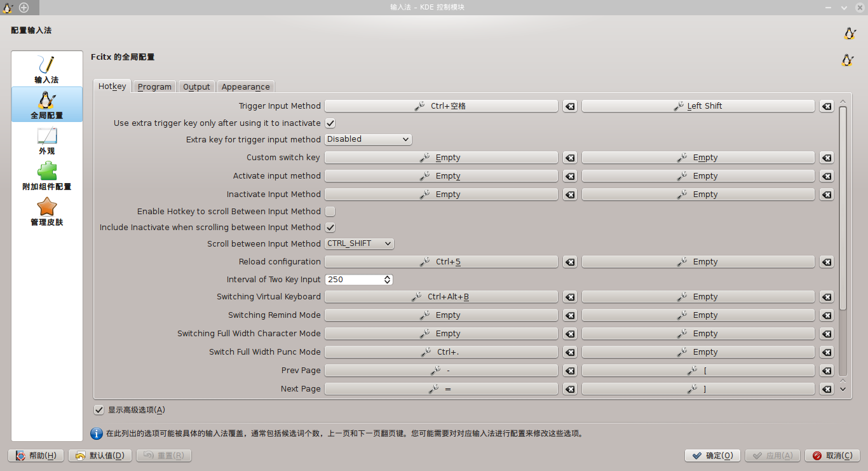Open Extra key for trigger dropdown (Disabled)
868x471 pixels.
[368, 139]
